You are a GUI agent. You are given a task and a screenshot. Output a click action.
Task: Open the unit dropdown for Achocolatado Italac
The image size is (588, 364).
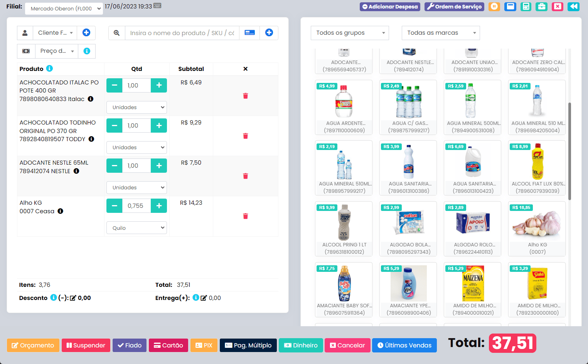point(136,107)
